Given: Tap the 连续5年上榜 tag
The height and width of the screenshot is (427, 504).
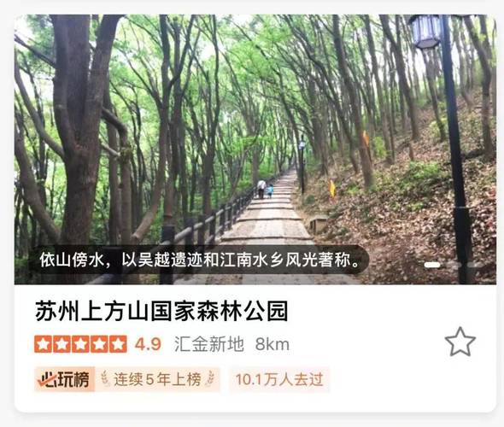Looking at the screenshot, I should [x=157, y=379].
